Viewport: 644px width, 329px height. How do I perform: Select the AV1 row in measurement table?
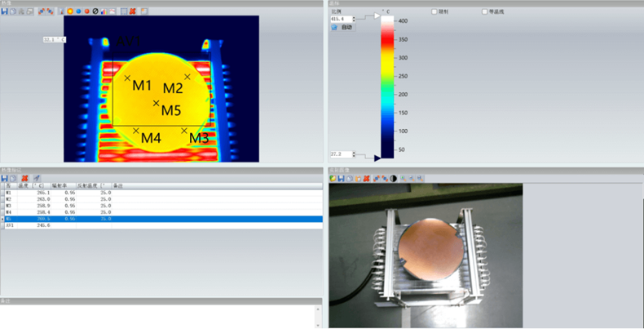point(49,225)
